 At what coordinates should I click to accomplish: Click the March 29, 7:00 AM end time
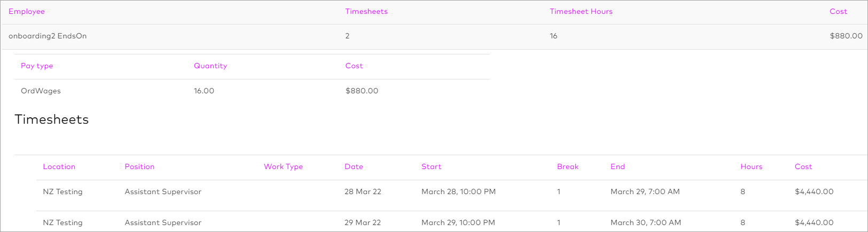(x=645, y=192)
